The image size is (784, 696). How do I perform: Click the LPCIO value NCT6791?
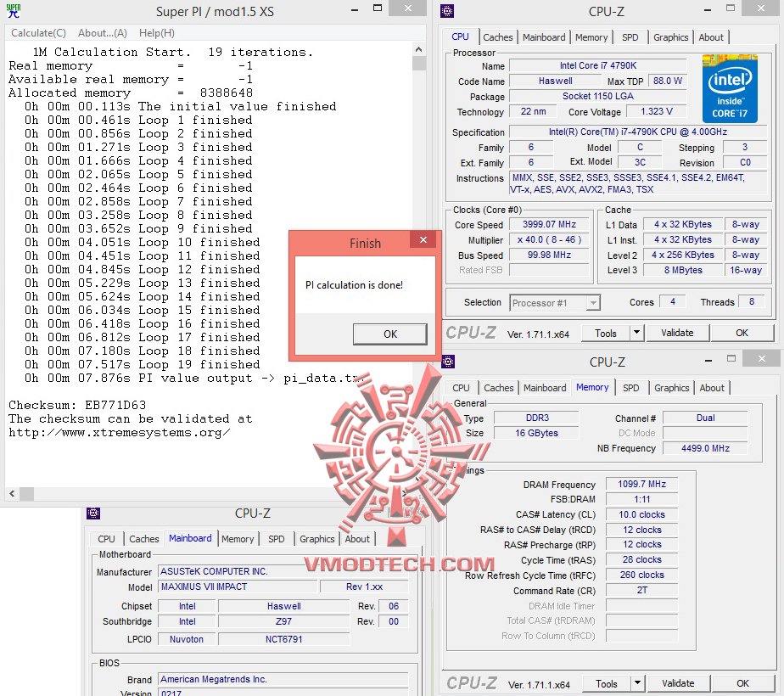283,639
